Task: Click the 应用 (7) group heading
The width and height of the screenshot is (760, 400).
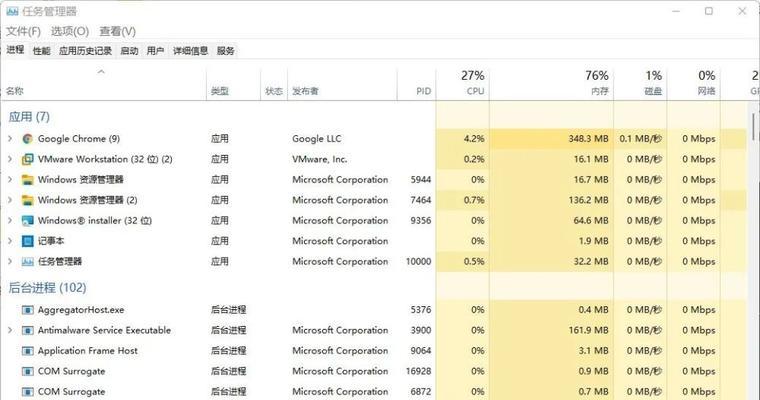Action: pyautogui.click(x=29, y=117)
